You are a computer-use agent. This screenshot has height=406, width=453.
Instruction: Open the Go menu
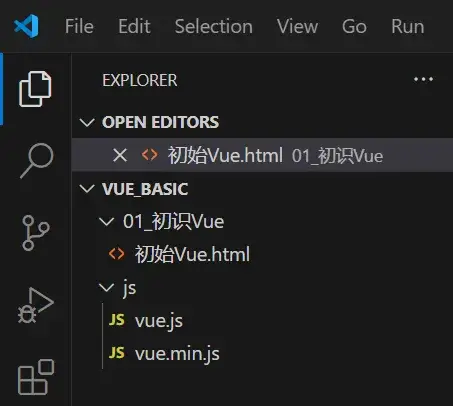click(354, 26)
